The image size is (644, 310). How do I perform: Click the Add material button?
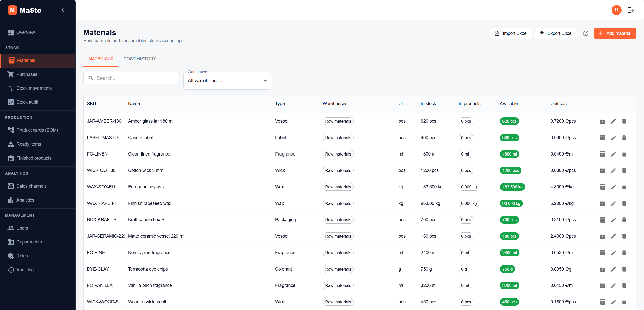tap(615, 33)
